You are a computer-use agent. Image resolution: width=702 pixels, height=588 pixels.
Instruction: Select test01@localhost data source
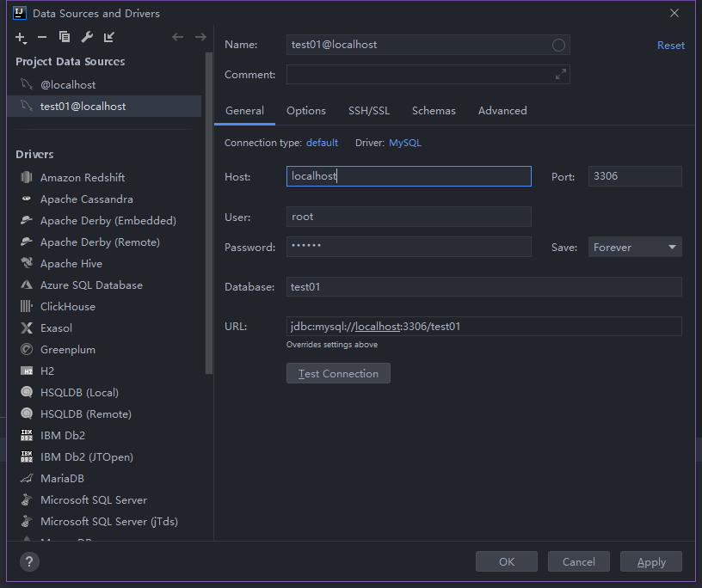coord(104,106)
